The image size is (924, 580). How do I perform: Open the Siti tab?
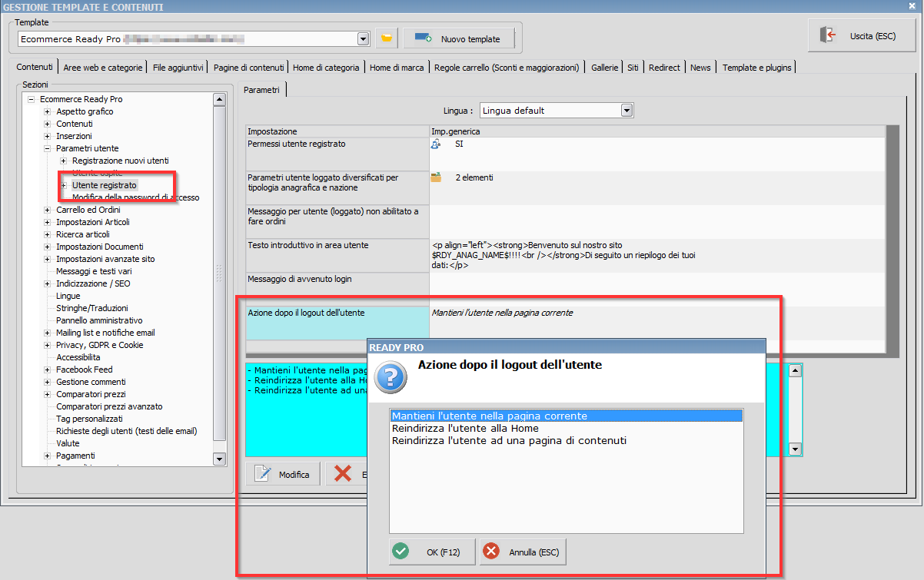point(633,68)
